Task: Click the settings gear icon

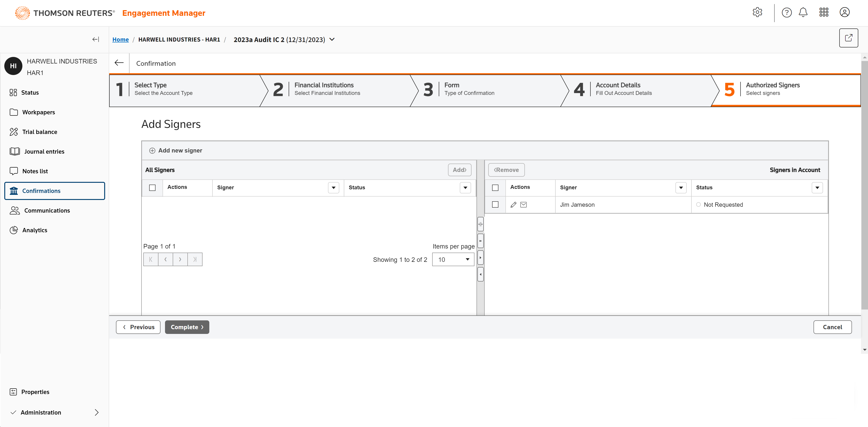Action: [x=757, y=12]
